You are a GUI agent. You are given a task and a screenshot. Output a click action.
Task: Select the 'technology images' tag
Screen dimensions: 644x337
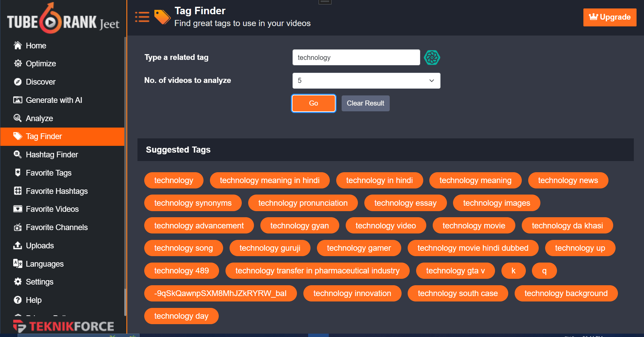click(x=496, y=203)
